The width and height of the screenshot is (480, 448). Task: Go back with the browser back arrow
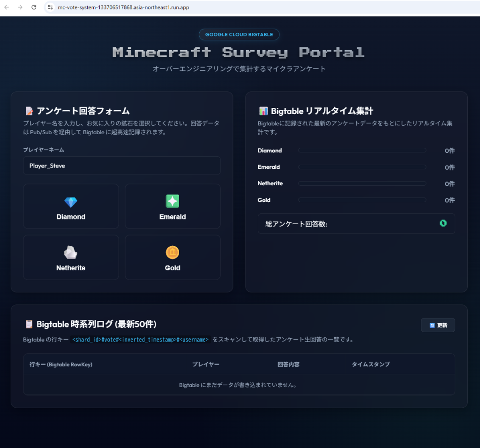pos(7,7)
